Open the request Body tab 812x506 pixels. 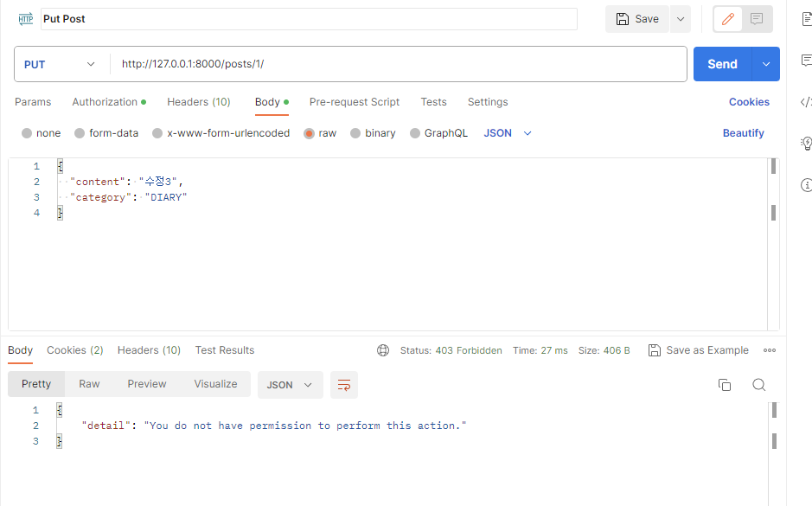pyautogui.click(x=272, y=102)
